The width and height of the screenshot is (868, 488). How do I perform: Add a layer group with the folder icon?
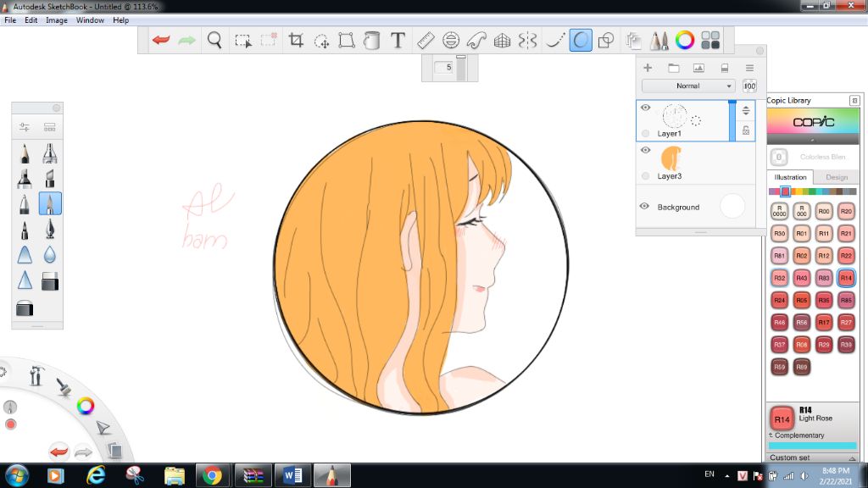(673, 68)
